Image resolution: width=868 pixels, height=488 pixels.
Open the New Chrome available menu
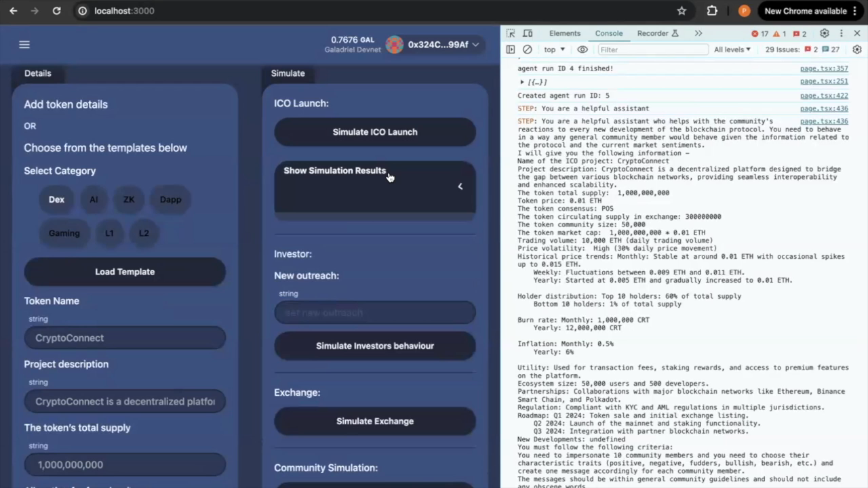[x=810, y=11]
